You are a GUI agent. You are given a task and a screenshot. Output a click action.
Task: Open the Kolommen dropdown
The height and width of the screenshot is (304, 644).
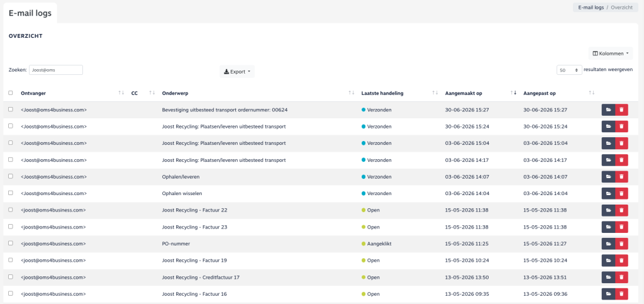tap(611, 53)
